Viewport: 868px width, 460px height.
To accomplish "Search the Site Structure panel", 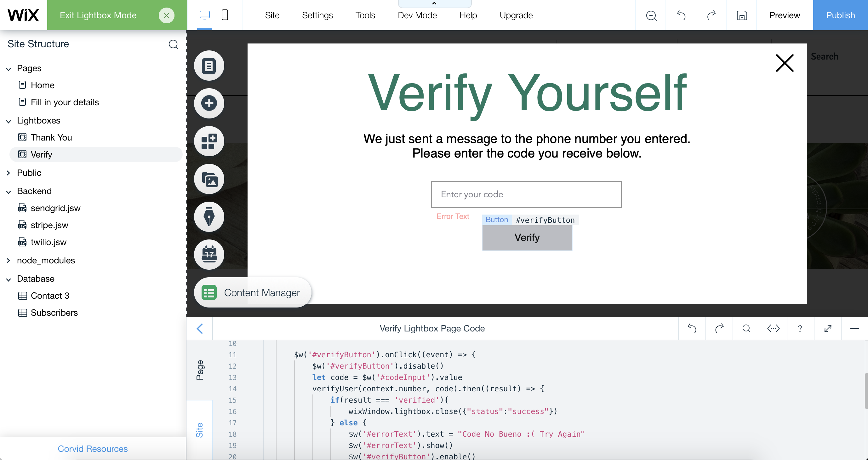I will click(x=173, y=44).
